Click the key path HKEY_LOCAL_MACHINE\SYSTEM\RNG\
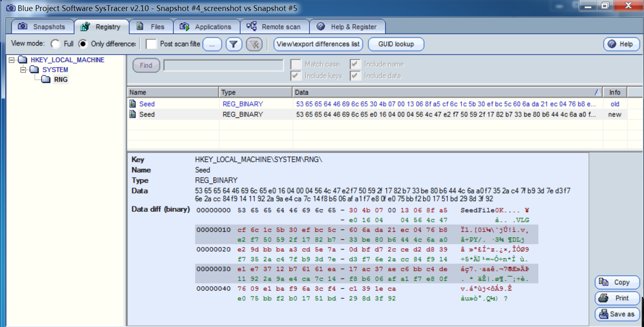The image size is (644, 327). click(259, 160)
